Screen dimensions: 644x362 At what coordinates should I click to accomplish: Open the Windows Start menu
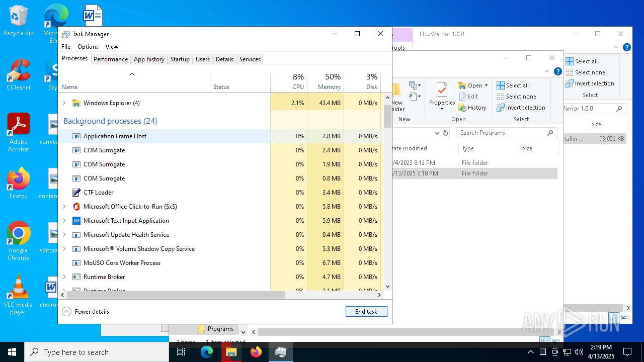pos(12,352)
